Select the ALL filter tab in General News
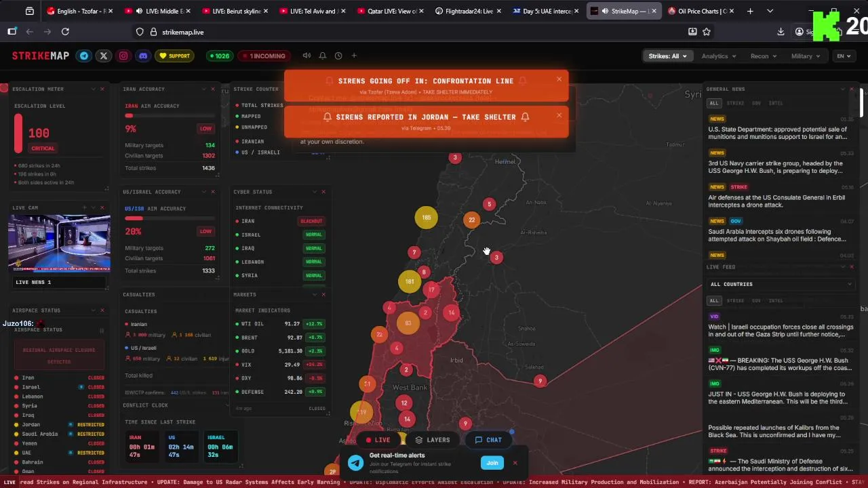 714,103
